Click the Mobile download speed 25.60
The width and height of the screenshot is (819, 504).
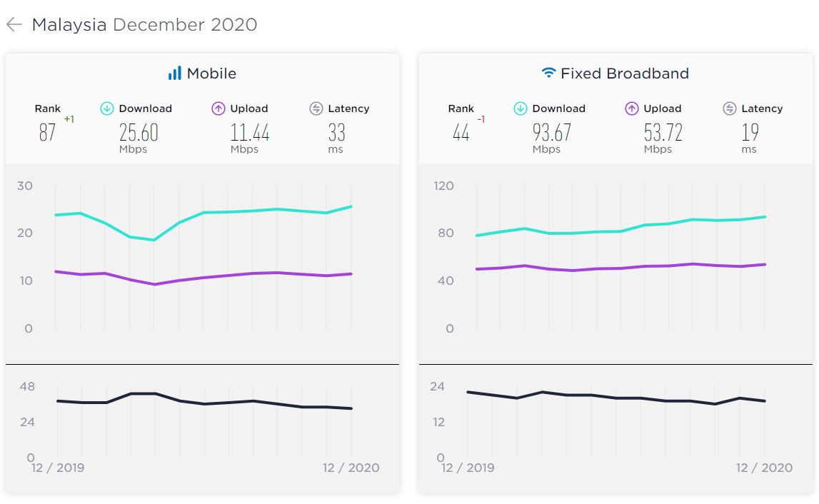[x=139, y=133]
